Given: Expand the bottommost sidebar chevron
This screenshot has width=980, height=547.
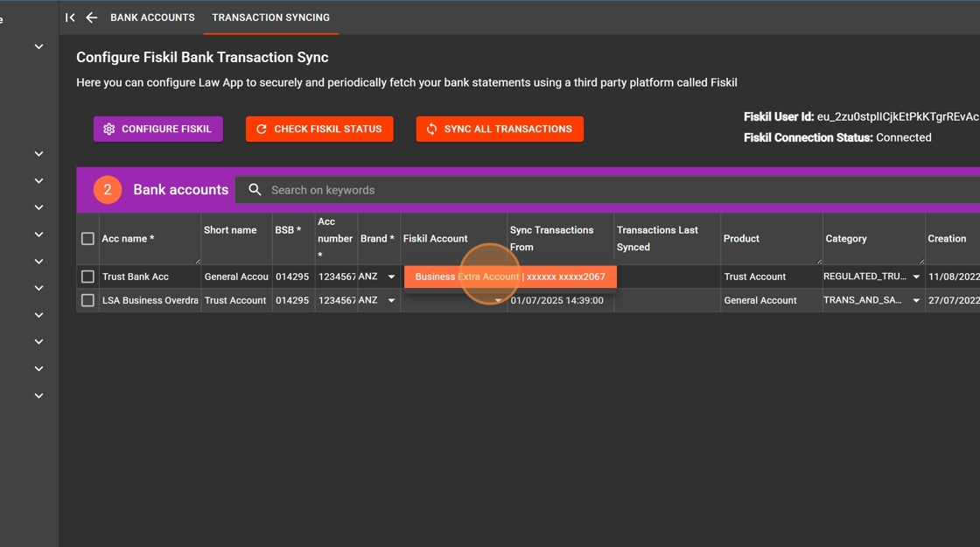Looking at the screenshot, I should (38, 396).
